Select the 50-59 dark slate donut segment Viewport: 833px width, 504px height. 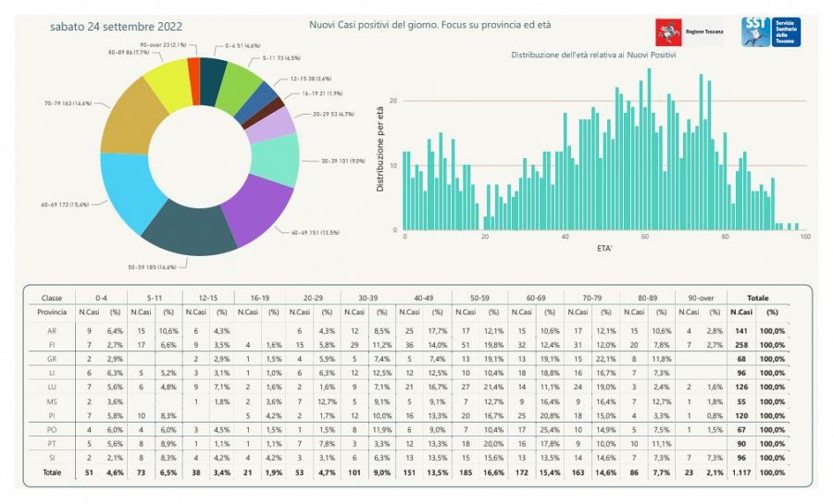188,227
